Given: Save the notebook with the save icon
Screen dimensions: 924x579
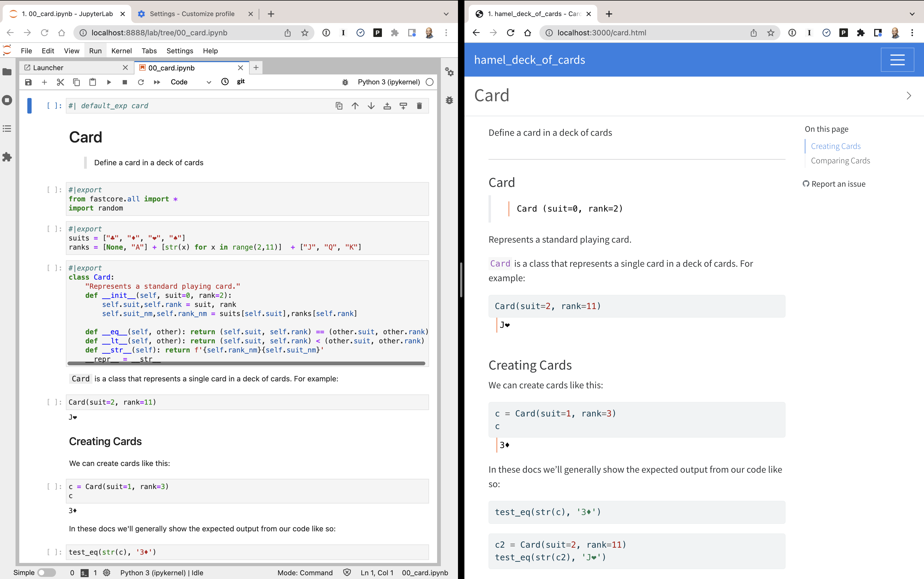Looking at the screenshot, I should click(28, 82).
